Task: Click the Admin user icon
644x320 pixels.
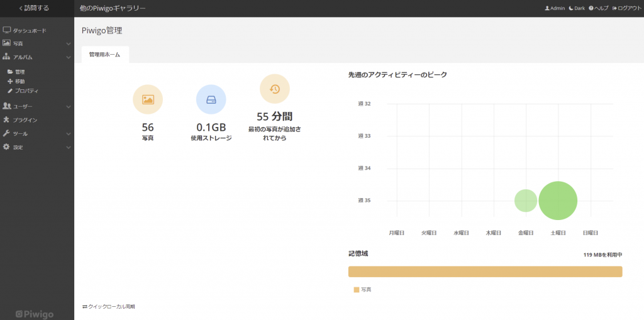Action: point(547,8)
